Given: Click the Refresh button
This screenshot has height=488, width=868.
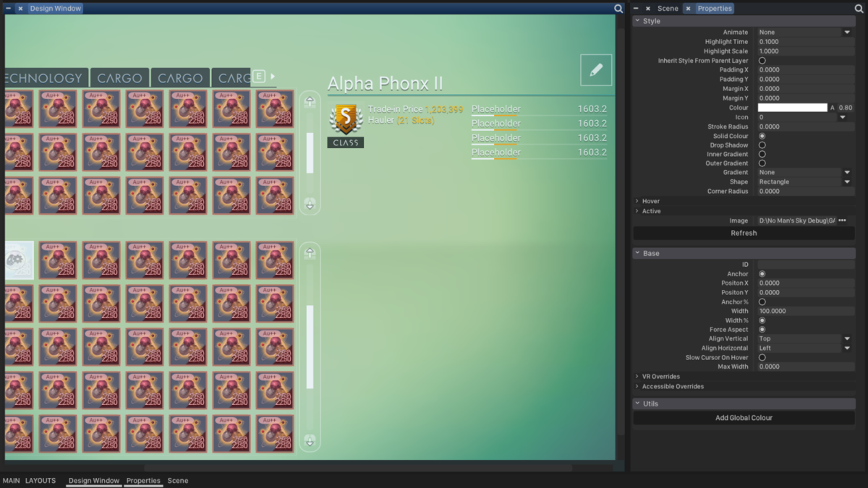Looking at the screenshot, I should pyautogui.click(x=744, y=234).
